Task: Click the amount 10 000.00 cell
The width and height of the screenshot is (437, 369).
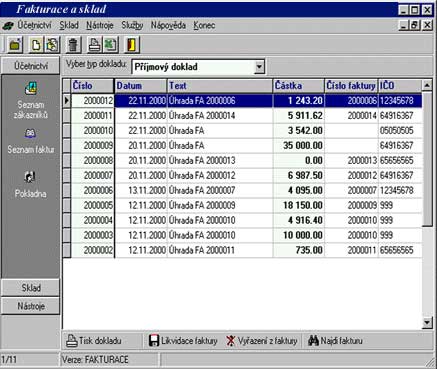Action: pyautogui.click(x=299, y=235)
